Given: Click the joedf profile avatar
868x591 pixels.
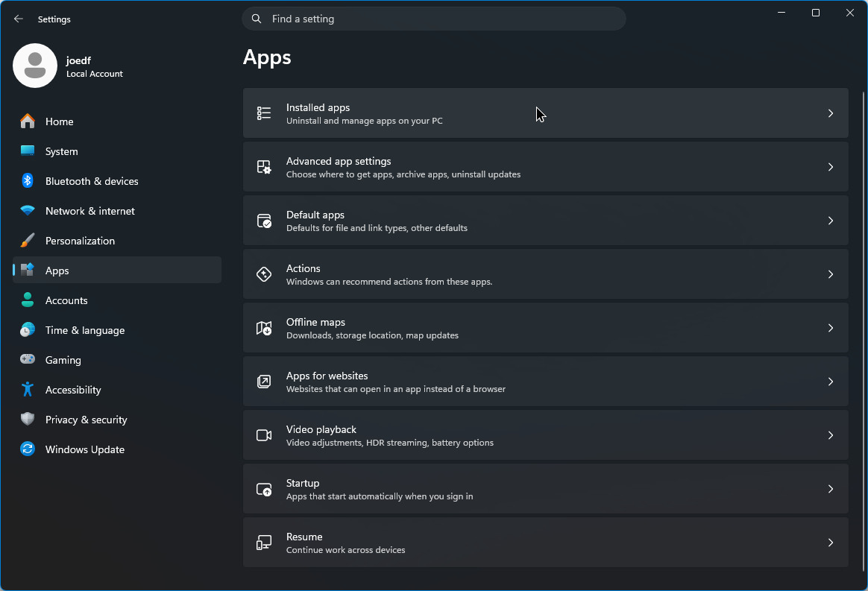Looking at the screenshot, I should [35, 66].
